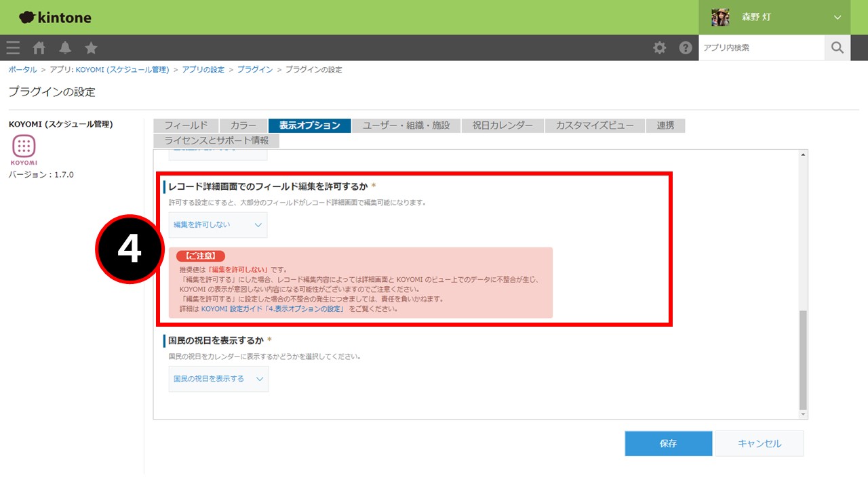Click the kintone logo

pos(55,18)
